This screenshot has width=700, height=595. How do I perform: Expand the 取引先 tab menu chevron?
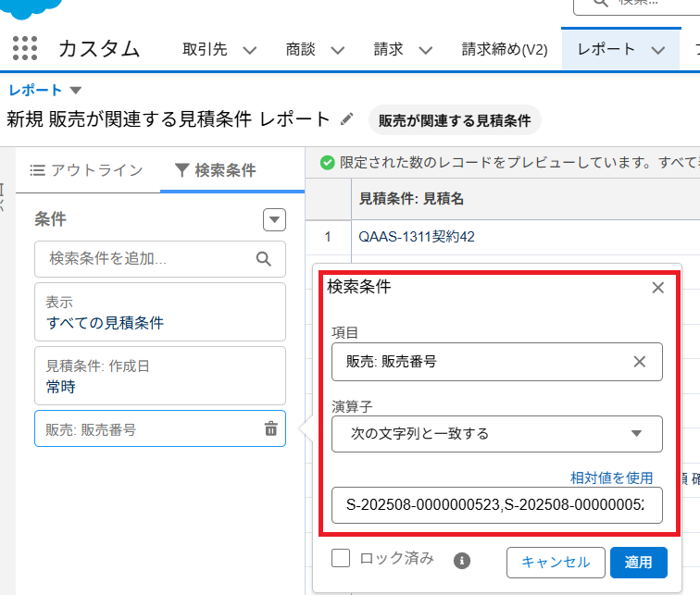point(250,50)
